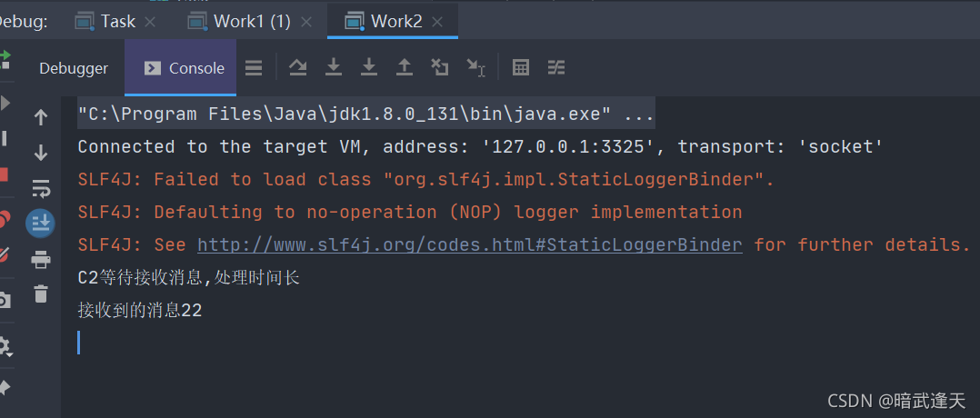Click the Step Out icon
Viewport: 980px width, 418px height.
pyautogui.click(x=405, y=67)
